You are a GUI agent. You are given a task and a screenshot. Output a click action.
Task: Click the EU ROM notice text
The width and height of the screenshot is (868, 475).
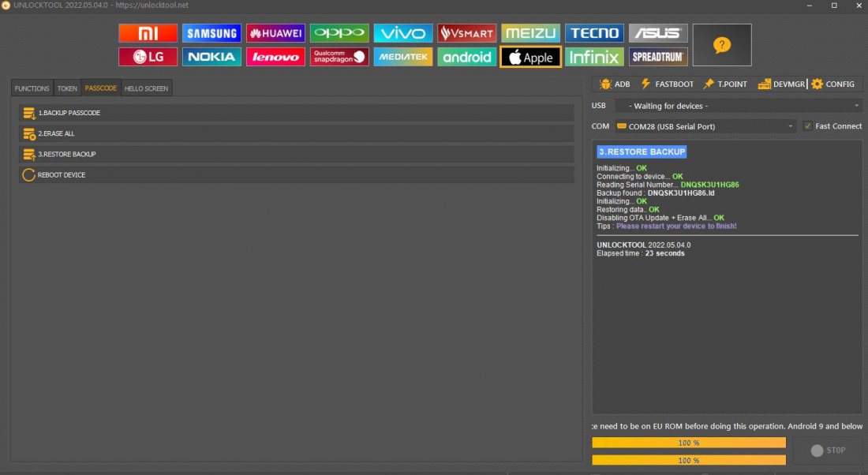point(728,426)
